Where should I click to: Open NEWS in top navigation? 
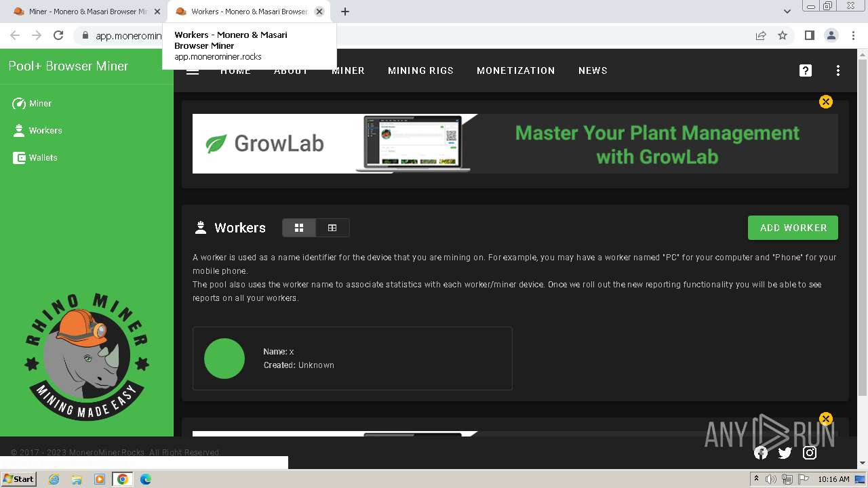(x=593, y=70)
